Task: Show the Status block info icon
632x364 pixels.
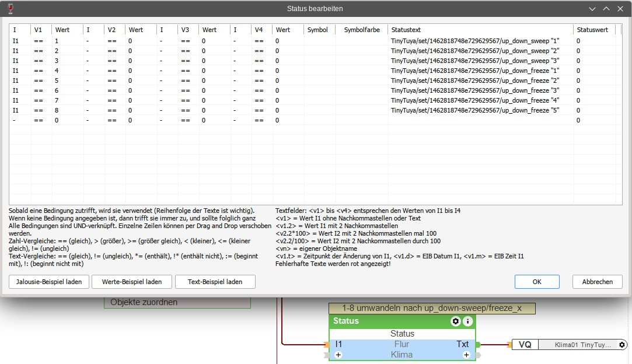Action: 467,321
